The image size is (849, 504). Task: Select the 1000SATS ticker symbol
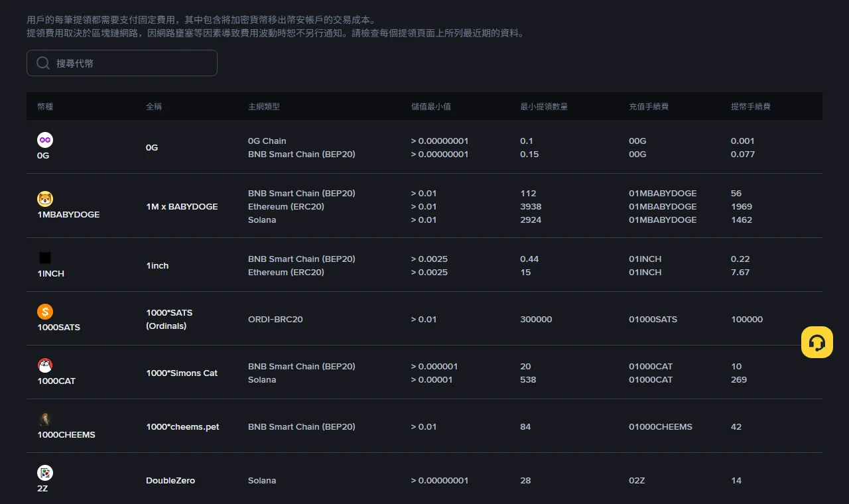(x=59, y=327)
